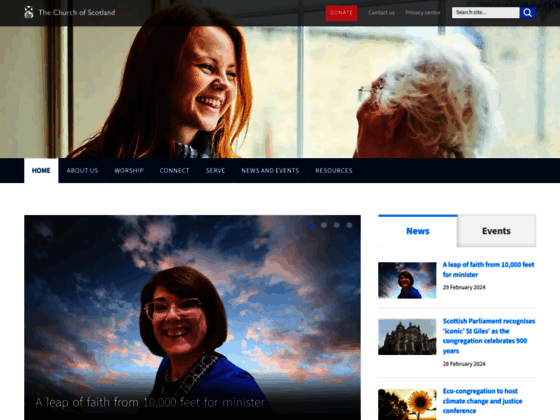Click the '29 February 2024' date text
This screenshot has width=560, height=420.
point(464,287)
